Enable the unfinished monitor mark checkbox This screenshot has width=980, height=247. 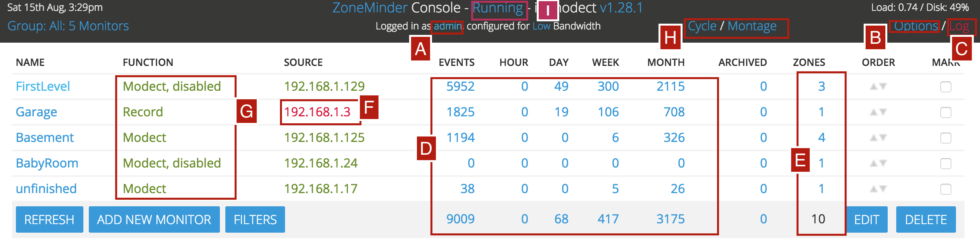pyautogui.click(x=946, y=189)
